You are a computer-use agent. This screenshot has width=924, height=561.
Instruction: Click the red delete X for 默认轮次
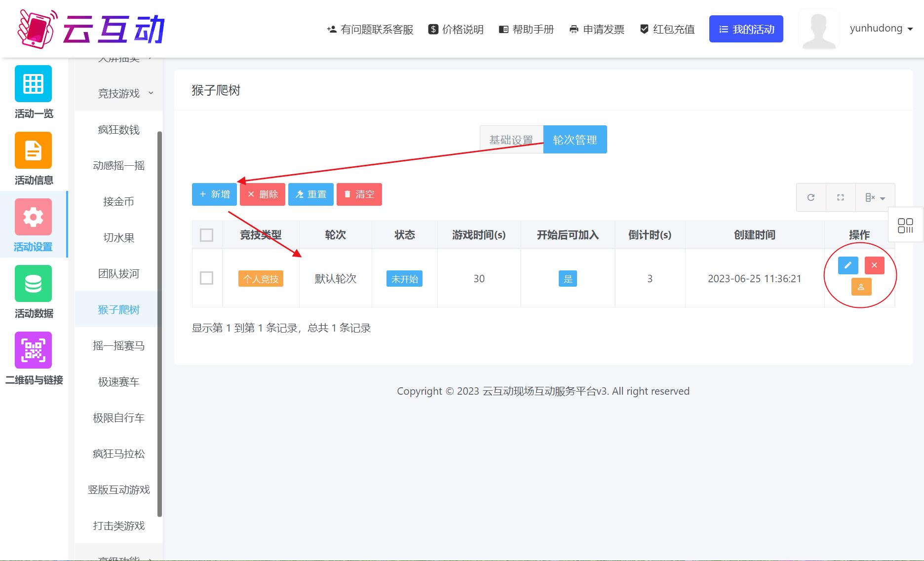(874, 265)
